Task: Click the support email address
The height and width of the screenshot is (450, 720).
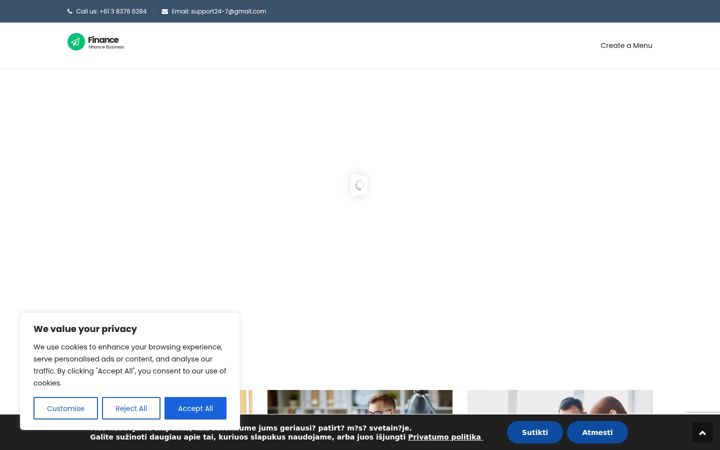Action: [219, 11]
